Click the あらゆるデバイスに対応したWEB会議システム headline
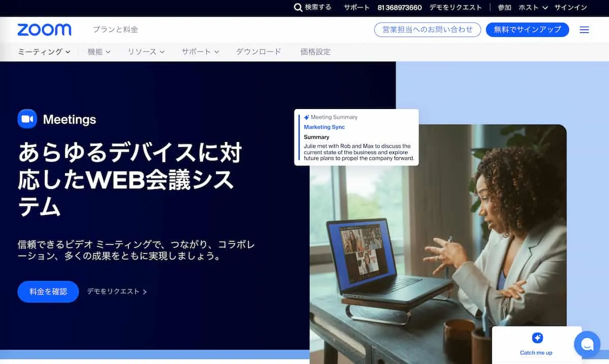 (129, 179)
